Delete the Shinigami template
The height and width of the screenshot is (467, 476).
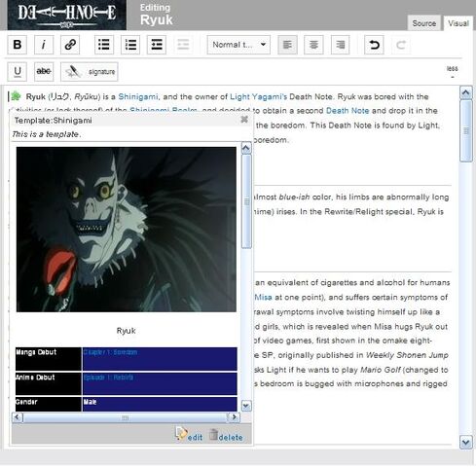(x=226, y=435)
